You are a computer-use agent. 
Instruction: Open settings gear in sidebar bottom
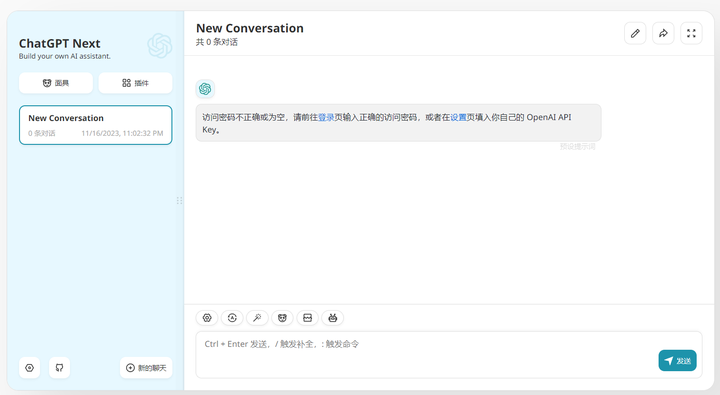(x=29, y=368)
